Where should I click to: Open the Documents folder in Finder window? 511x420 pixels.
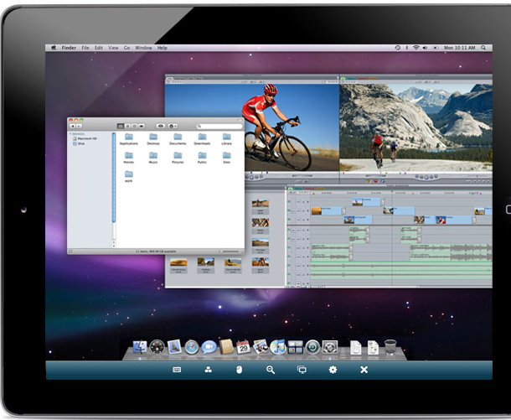coord(178,139)
